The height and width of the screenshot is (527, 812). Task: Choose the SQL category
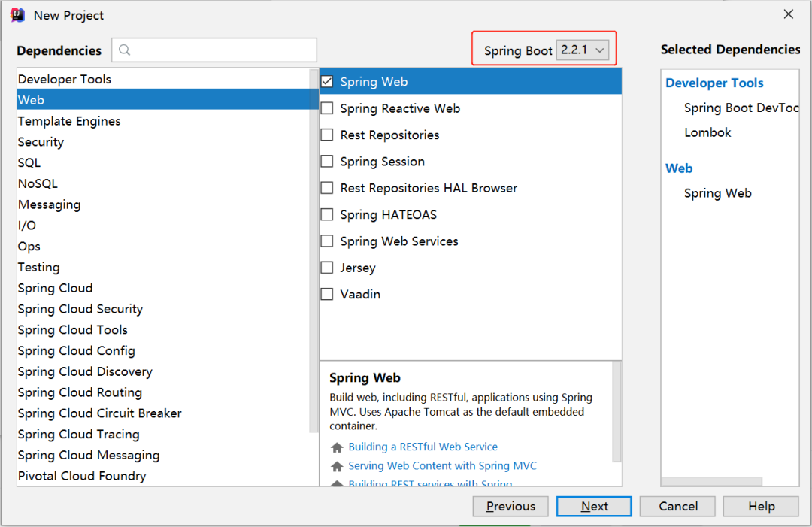(x=163, y=162)
